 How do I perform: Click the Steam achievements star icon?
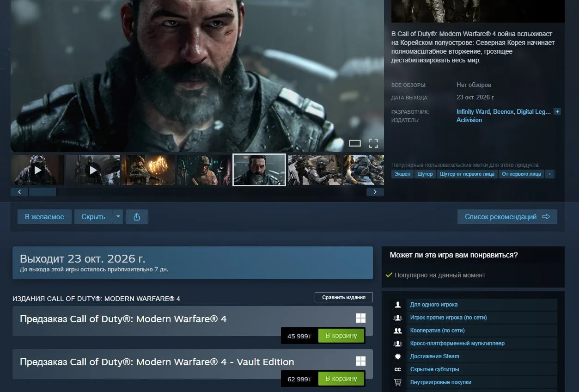(397, 356)
